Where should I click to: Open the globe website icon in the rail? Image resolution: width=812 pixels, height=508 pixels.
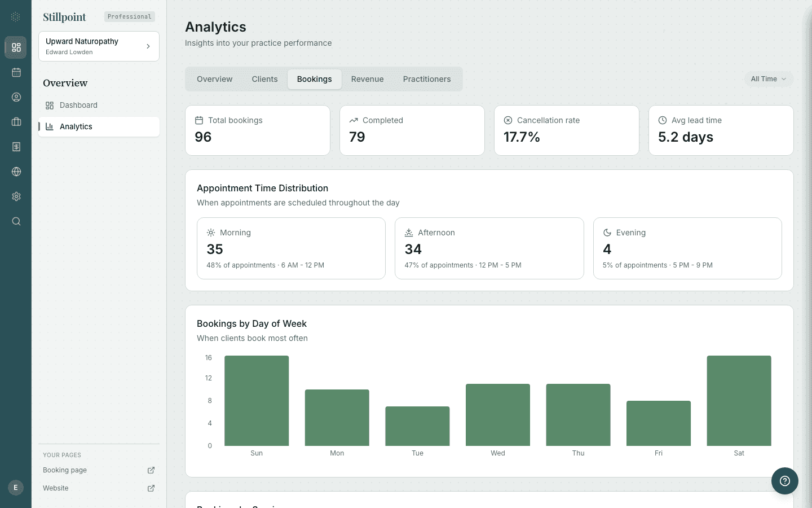pyautogui.click(x=16, y=172)
